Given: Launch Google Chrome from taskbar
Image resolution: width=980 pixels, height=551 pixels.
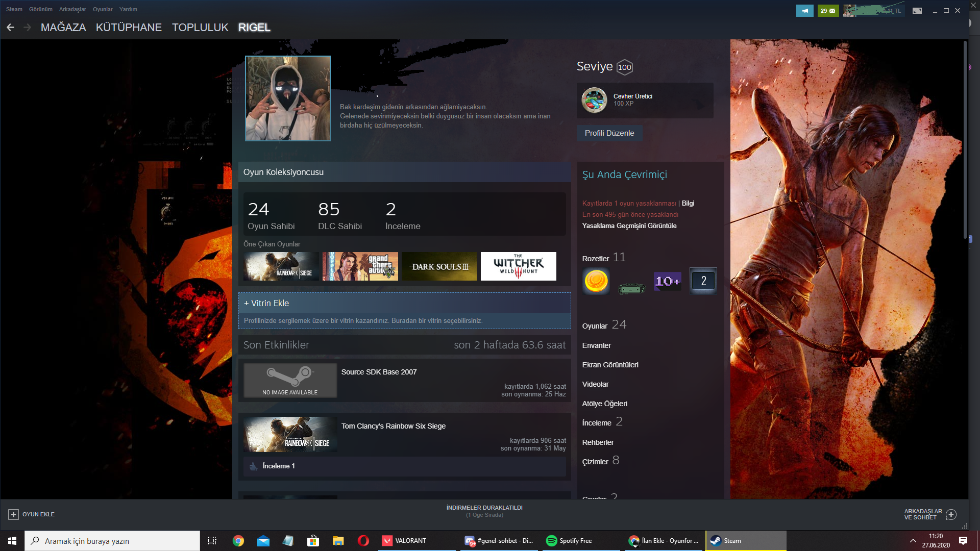Looking at the screenshot, I should tap(238, 541).
